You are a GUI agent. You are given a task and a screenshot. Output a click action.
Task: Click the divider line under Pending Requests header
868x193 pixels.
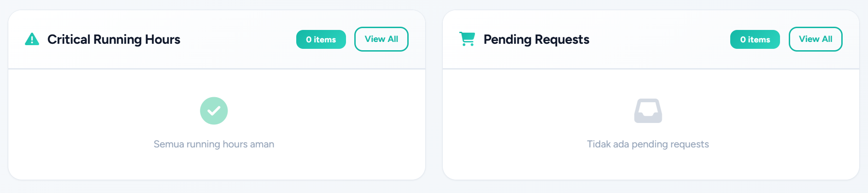[651, 69]
